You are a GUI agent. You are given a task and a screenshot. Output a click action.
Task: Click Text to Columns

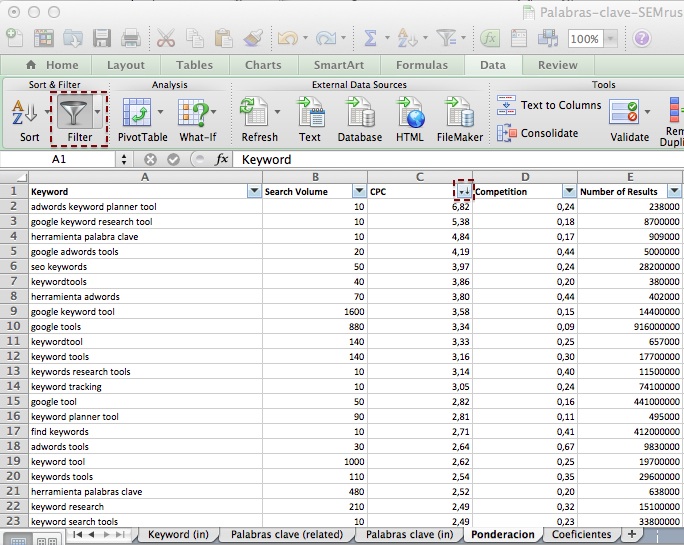(549, 105)
